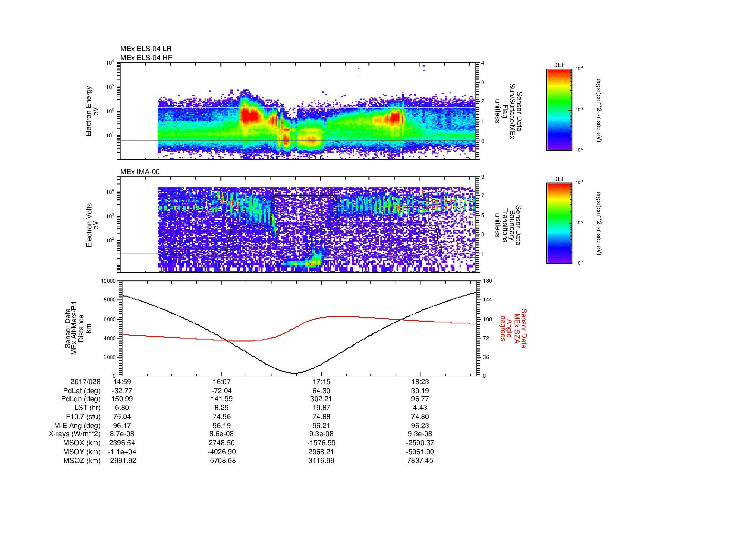Click the time tick label '17:15'
The height and width of the screenshot is (534, 756).
(321, 382)
